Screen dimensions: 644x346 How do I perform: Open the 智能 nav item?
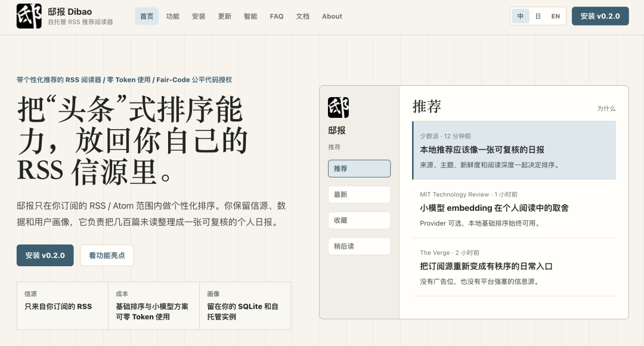click(250, 17)
